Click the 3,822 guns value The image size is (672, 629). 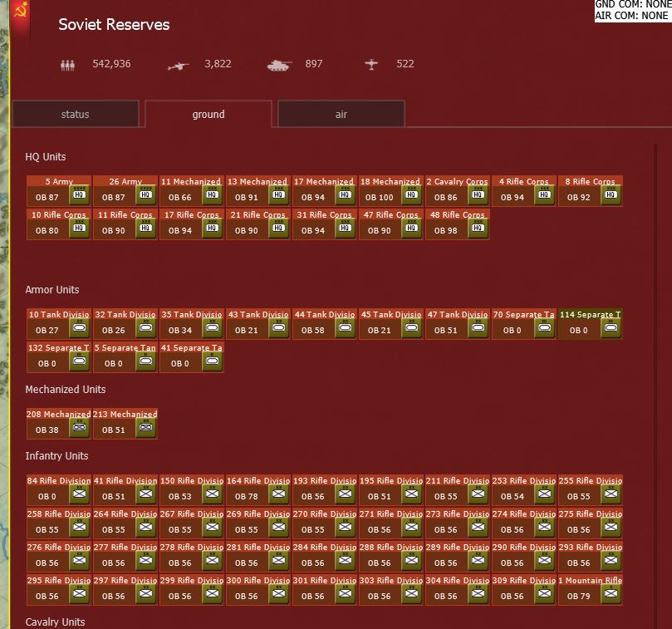click(218, 64)
